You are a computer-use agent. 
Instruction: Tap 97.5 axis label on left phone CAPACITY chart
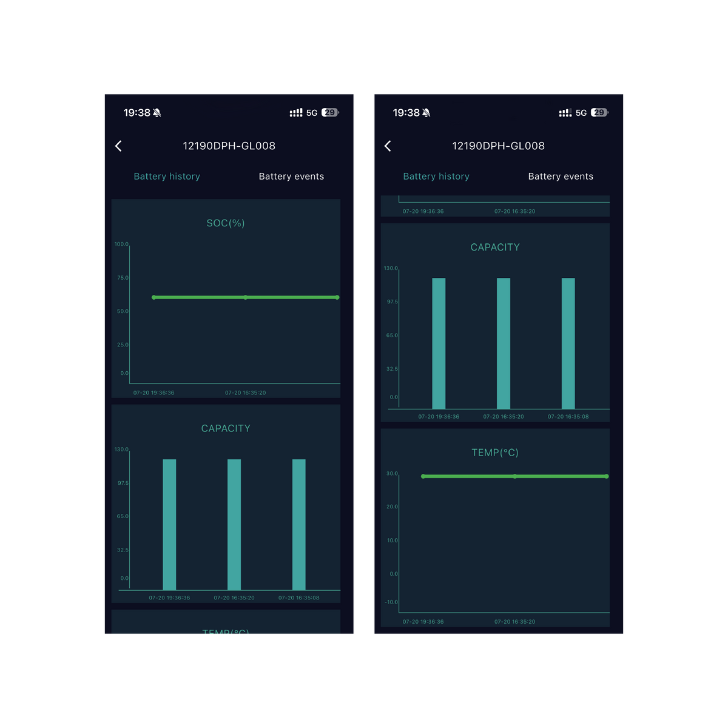pos(123,484)
